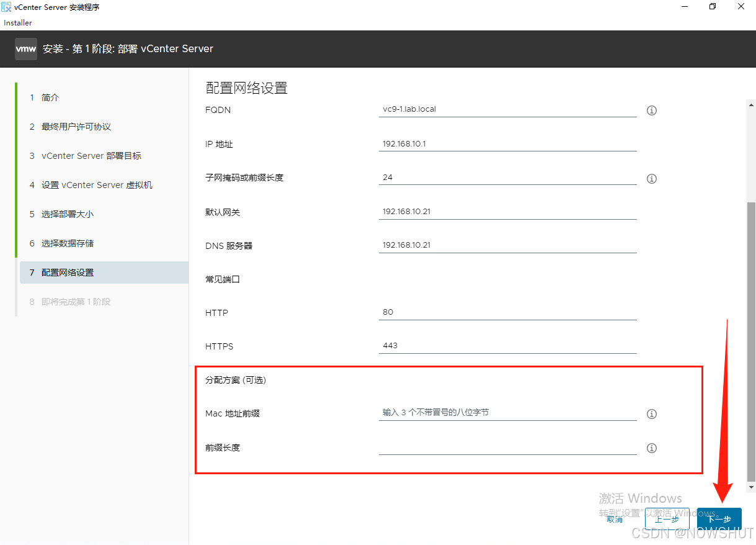
Task: Click the 默认网关 label
Action: click(223, 212)
